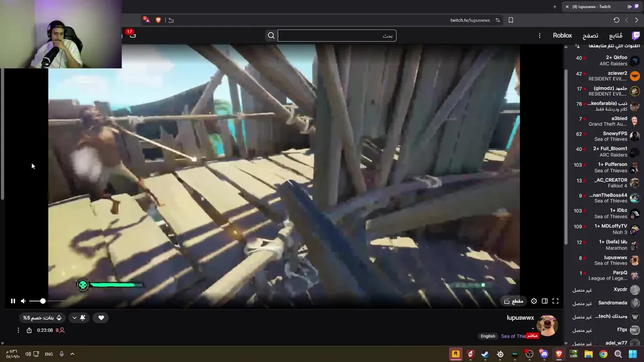
Task: Open the notifications inbox with 17 badge
Action: click(x=132, y=35)
